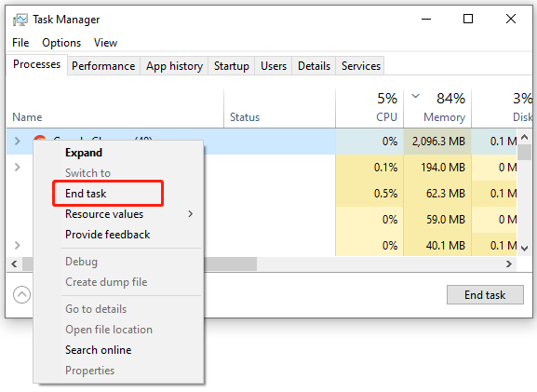Image resolution: width=537 pixels, height=392 pixels.
Task: Click the vertical scrollbar up arrow
Action: [x=524, y=137]
